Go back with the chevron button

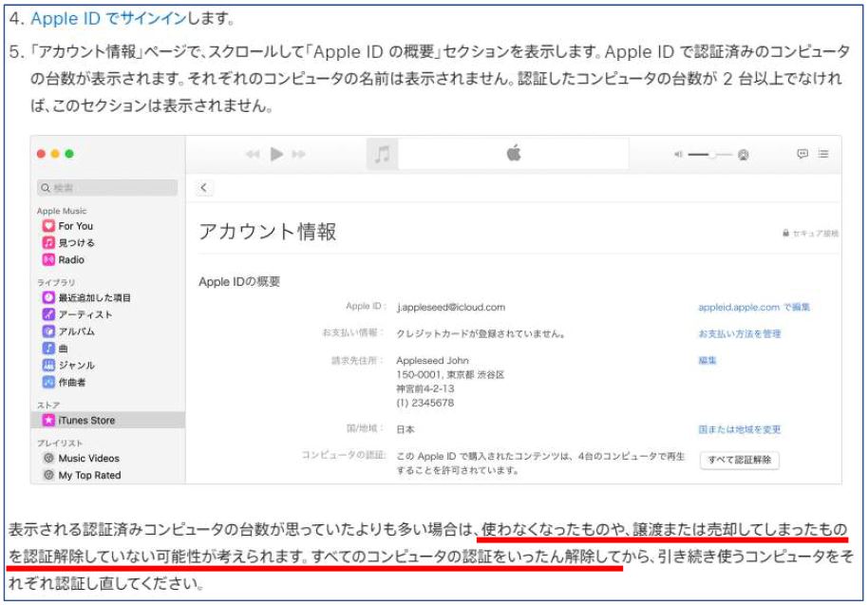(204, 188)
